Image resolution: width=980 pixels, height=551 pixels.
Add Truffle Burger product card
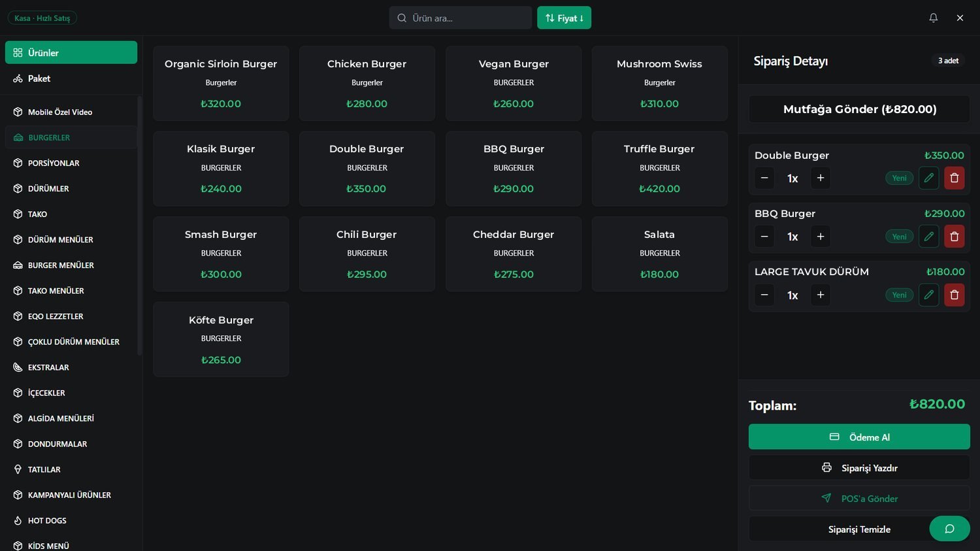tap(659, 169)
